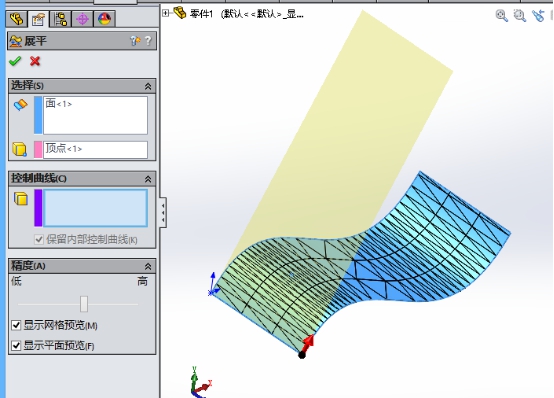This screenshot has height=398, width=554.
Task: Open the DimXpertManager tab
Action: (82, 19)
